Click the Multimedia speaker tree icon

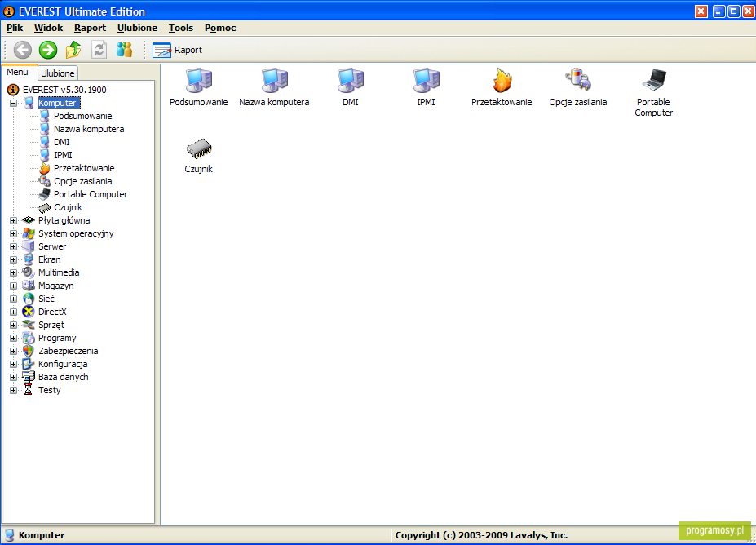click(29, 272)
